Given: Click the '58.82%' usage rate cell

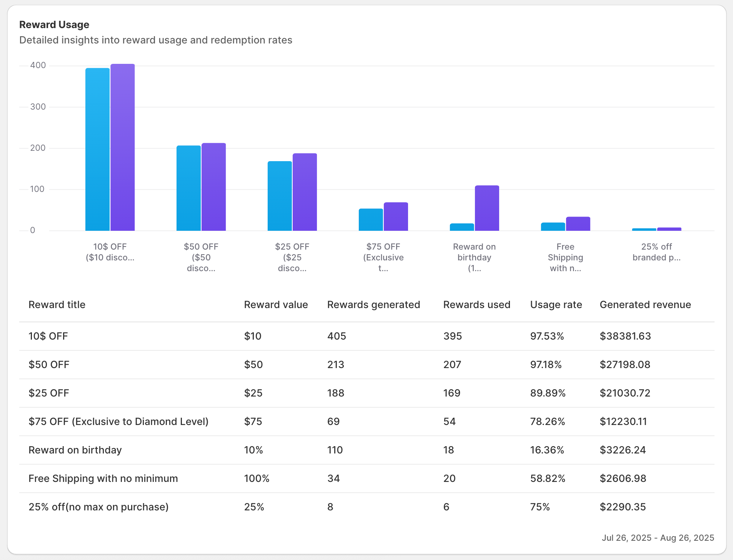Looking at the screenshot, I should coord(548,478).
